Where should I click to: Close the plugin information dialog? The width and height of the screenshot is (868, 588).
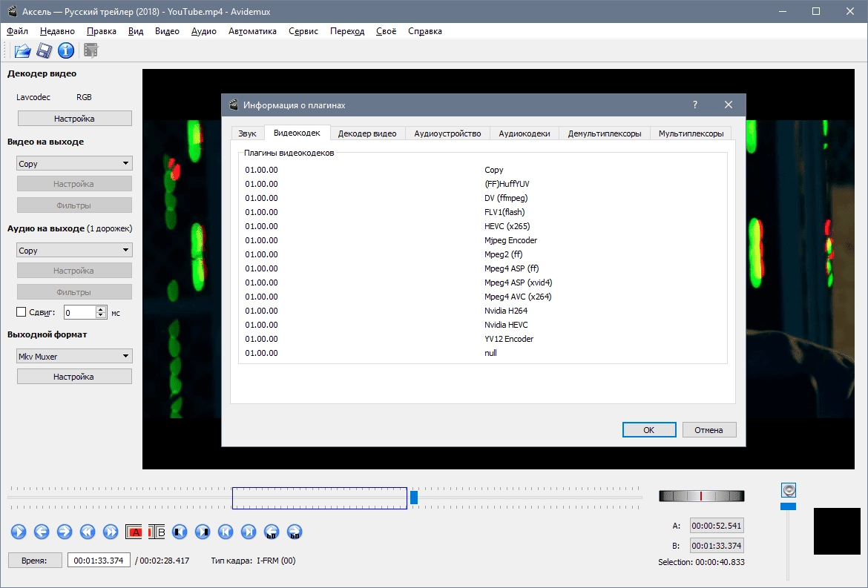[x=729, y=105]
